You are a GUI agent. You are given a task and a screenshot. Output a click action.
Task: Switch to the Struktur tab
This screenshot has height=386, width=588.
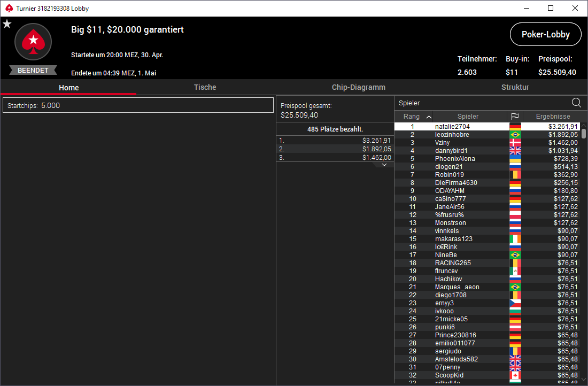pos(515,87)
